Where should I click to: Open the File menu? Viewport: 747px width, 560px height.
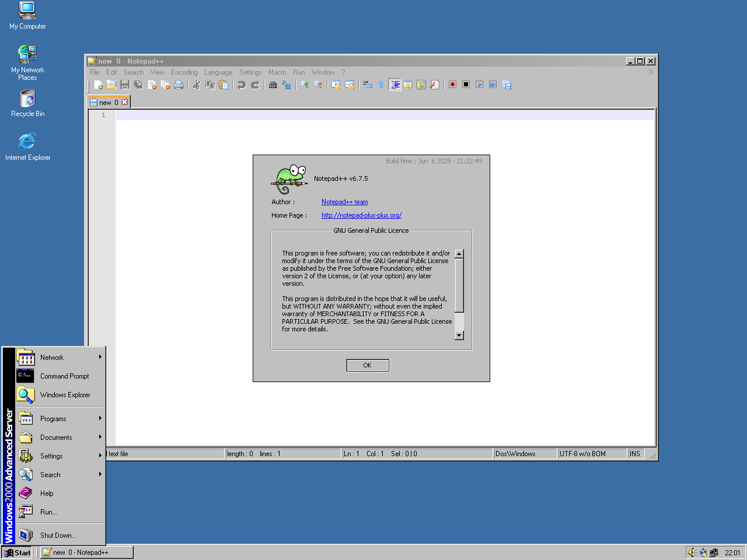pyautogui.click(x=95, y=72)
